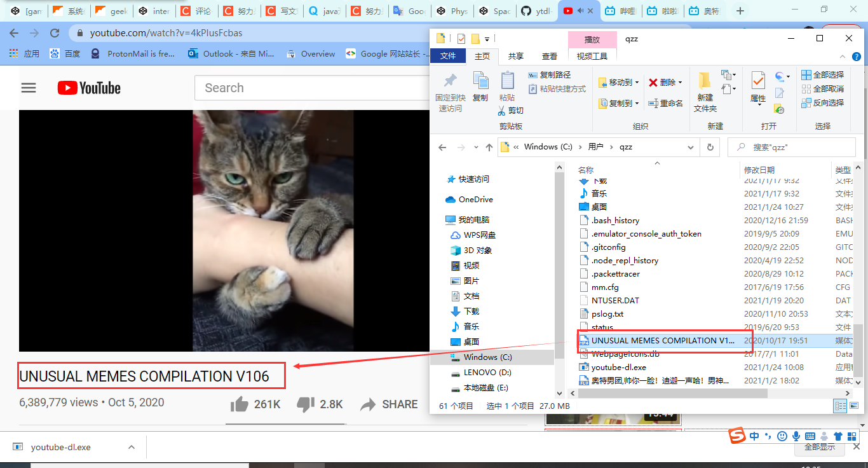Open the Properties (属性) dropdown arrow
Image resolution: width=868 pixels, height=468 pixels.
(758, 106)
